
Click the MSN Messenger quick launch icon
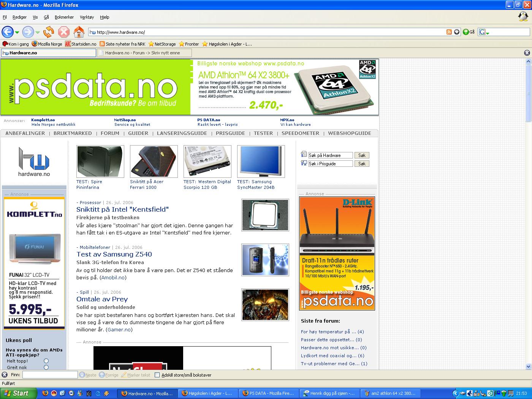pyautogui.click(x=80, y=393)
